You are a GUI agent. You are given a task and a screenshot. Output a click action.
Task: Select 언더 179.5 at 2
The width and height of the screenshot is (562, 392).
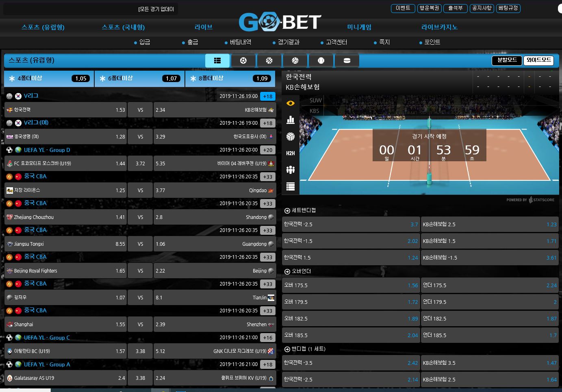pos(490,302)
